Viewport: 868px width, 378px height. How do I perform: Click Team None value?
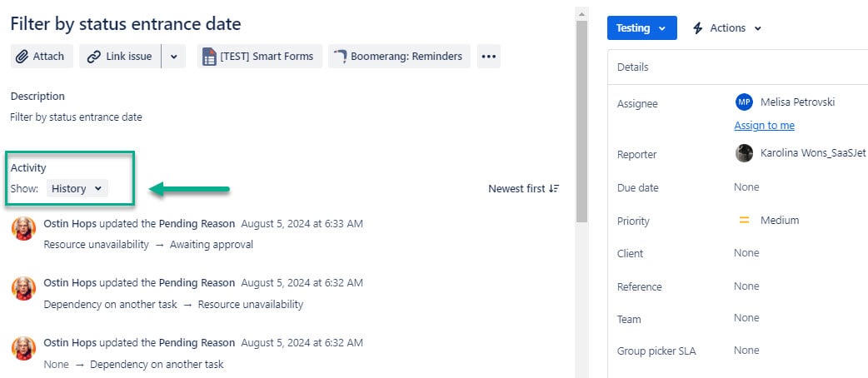(746, 318)
